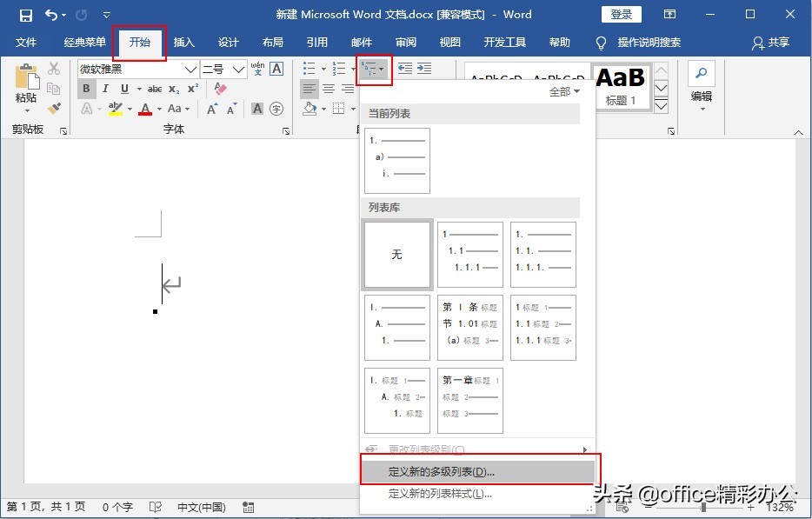Image resolution: width=812 pixels, height=519 pixels.
Task: Click the spelling proofing status icon
Action: point(155,507)
